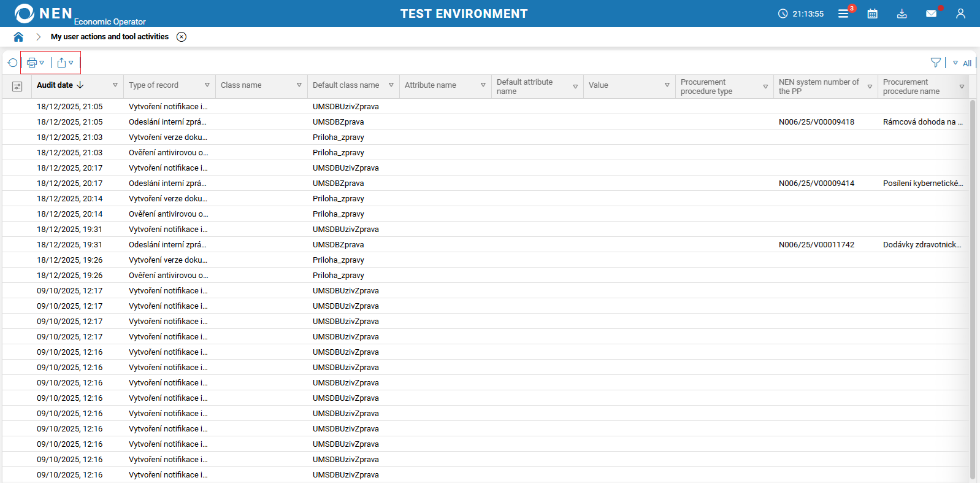Image resolution: width=980 pixels, height=483 pixels.
Task: Open the calendar icon in header
Action: point(873,14)
